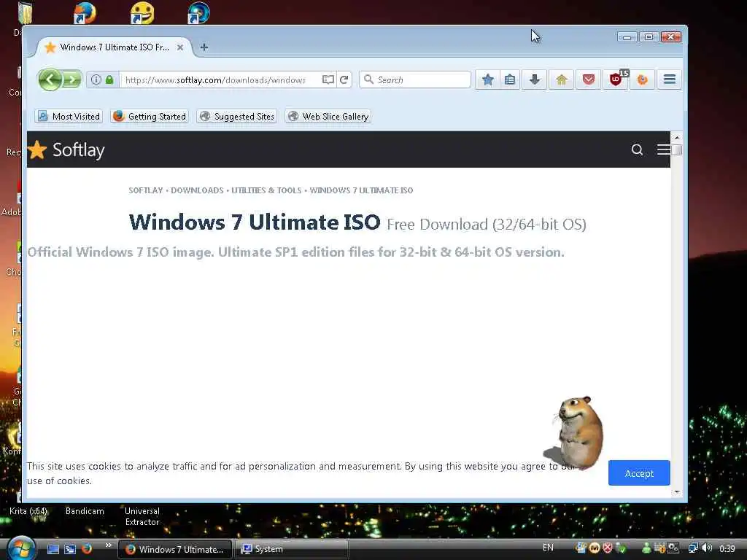
Task: Open the Bandicam desktop shortcut
Action: coord(85,511)
